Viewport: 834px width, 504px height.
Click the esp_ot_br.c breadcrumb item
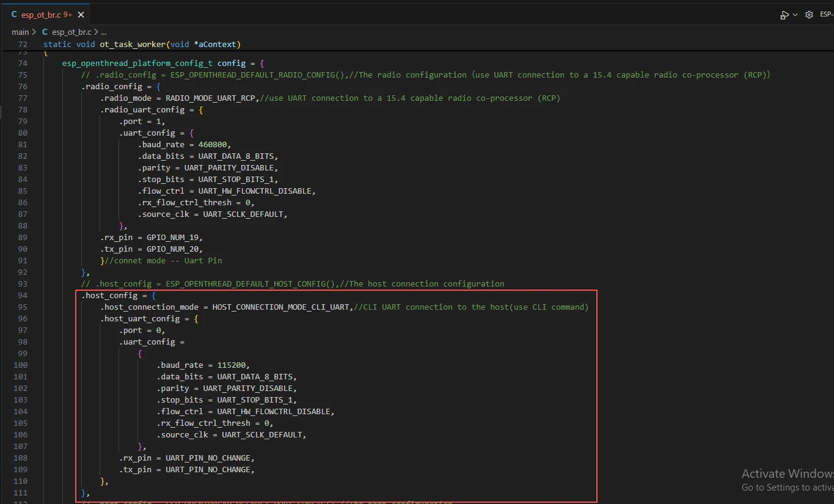click(71, 32)
